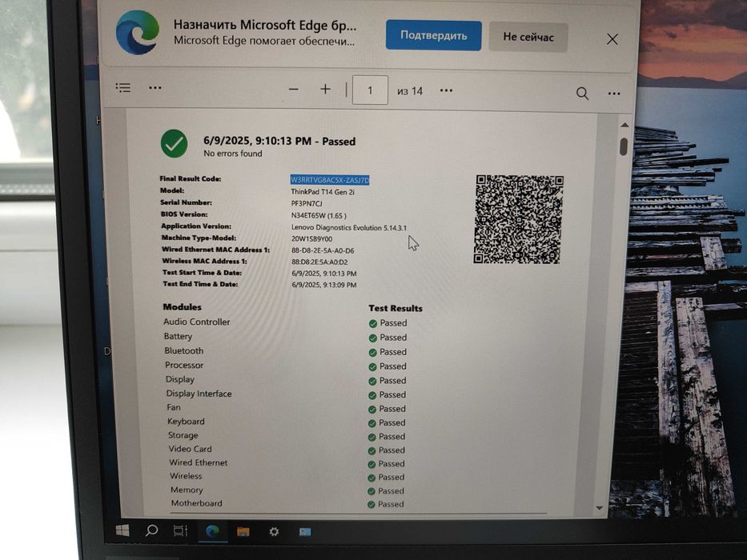Click the 'Processor' module row

pos(184,366)
